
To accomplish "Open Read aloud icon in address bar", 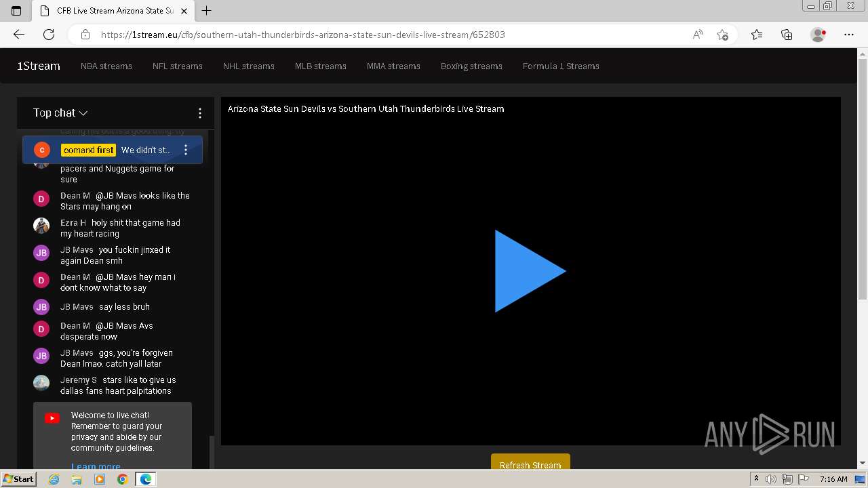I will point(698,35).
